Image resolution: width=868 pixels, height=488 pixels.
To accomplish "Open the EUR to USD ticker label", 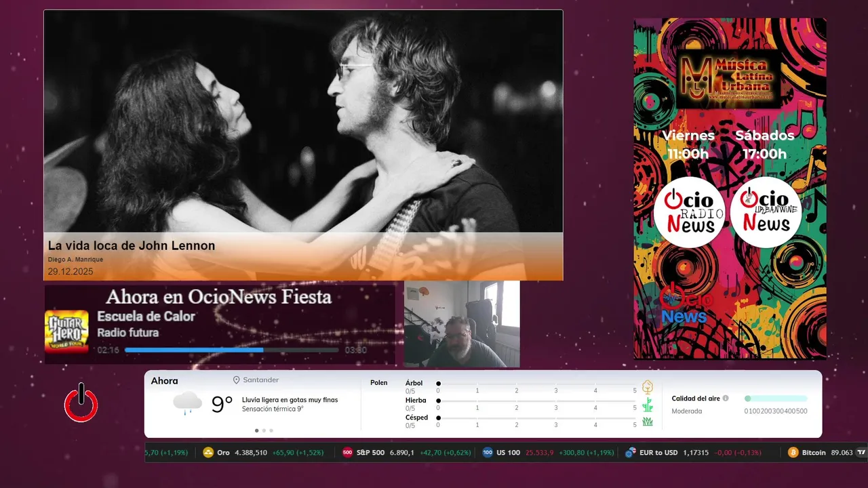I will [658, 452].
